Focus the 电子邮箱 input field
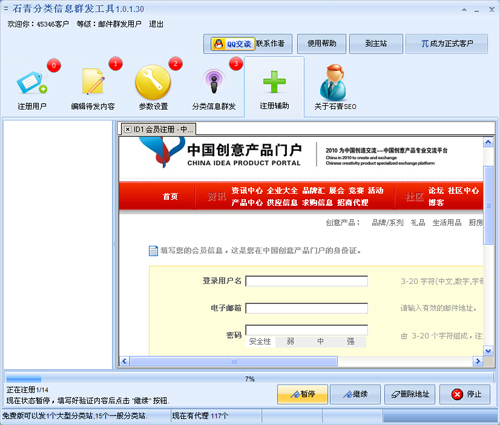The image size is (500, 425). [x=307, y=308]
